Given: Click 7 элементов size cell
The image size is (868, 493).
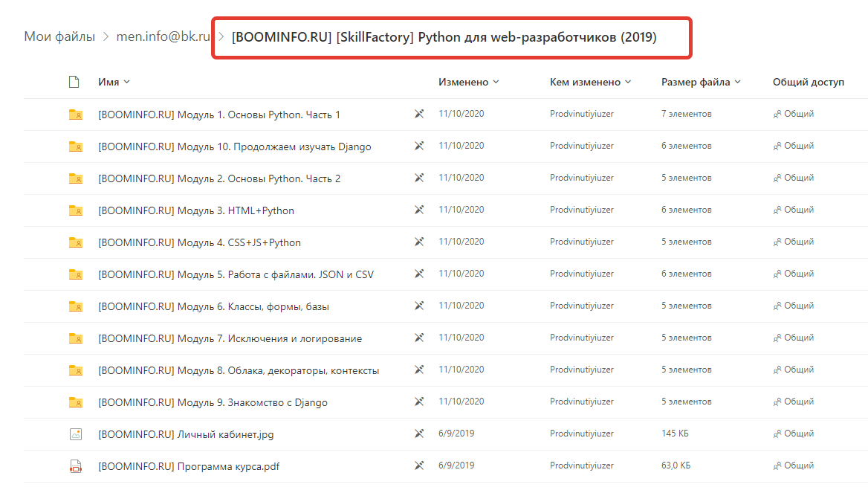Looking at the screenshot, I should click(687, 114).
